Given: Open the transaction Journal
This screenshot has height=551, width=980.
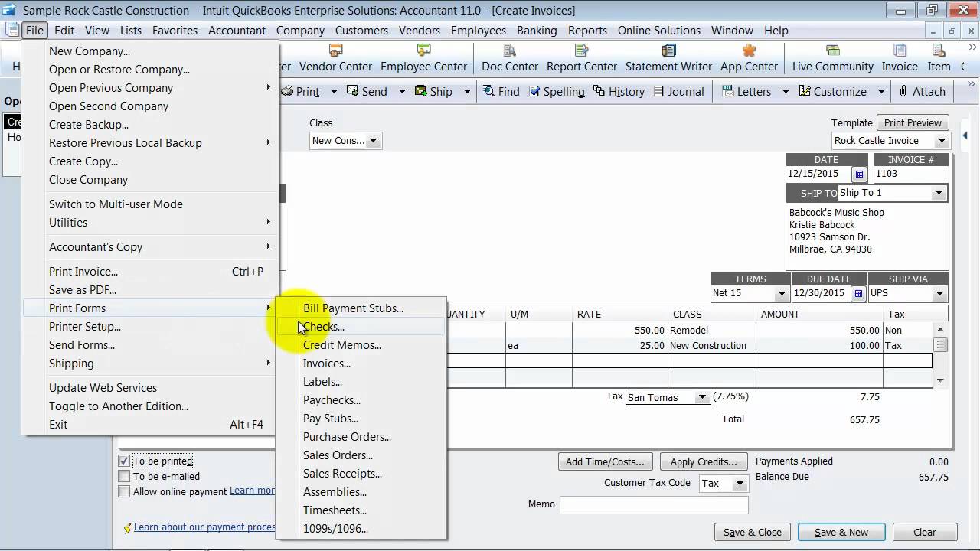Looking at the screenshot, I should 678,91.
